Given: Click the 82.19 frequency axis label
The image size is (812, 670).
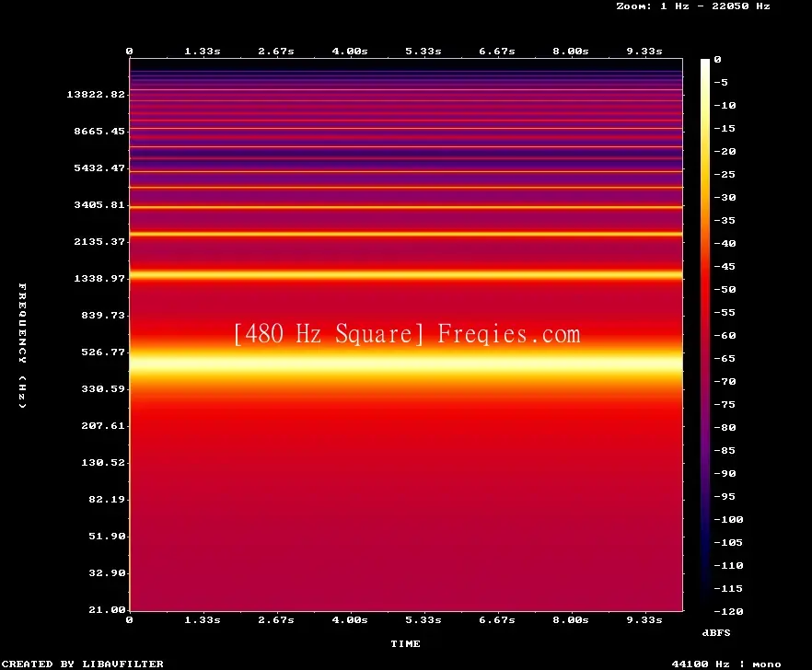Looking at the screenshot, I should coord(107,499).
